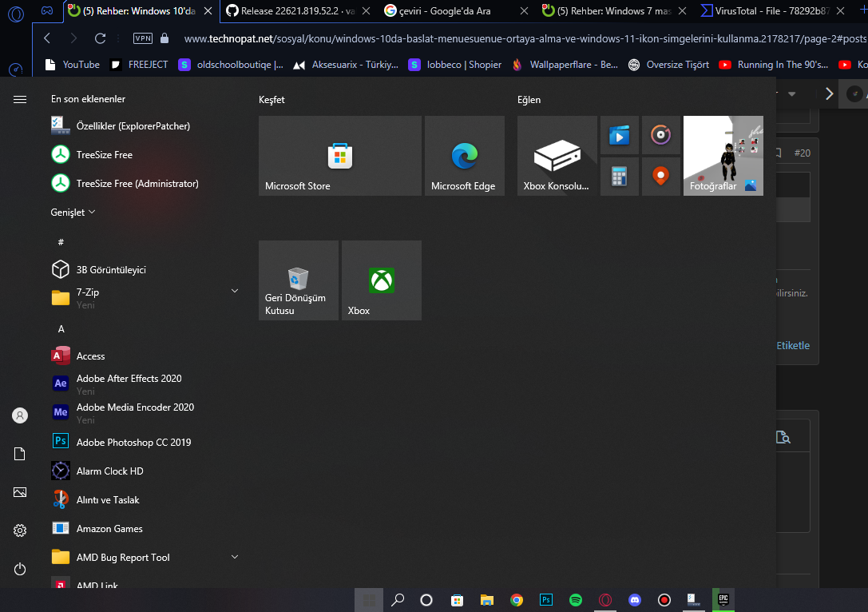The width and height of the screenshot is (868, 612).
Task: Open the Fotoğraflar photo tile
Action: point(723,156)
